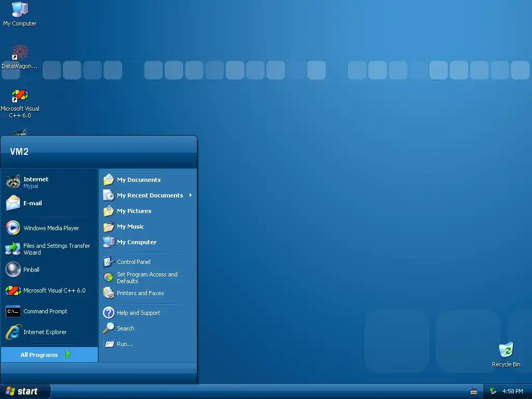Click Search text in Start menu
This screenshot has height=399, width=532.
click(x=126, y=328)
